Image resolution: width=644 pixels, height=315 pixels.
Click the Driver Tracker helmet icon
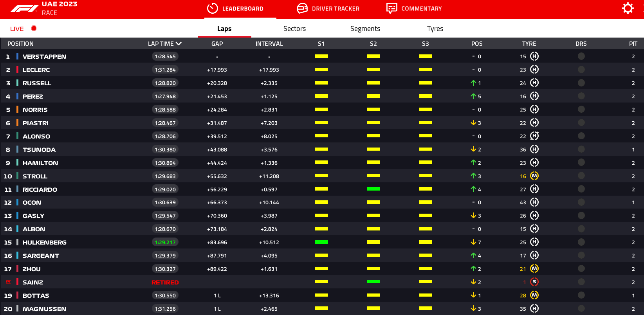click(x=302, y=8)
